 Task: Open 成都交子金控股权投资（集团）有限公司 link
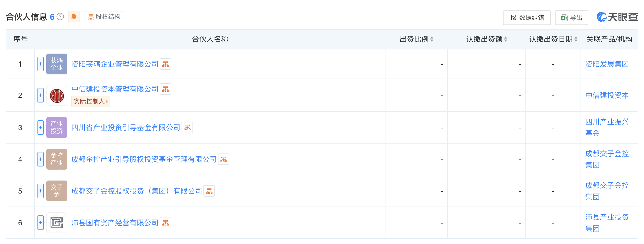[x=137, y=191]
